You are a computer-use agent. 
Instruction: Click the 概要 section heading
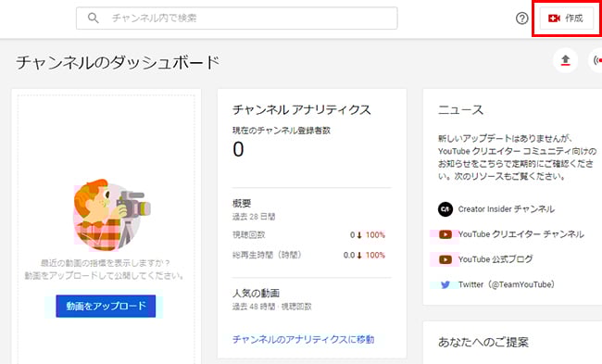pos(242,203)
